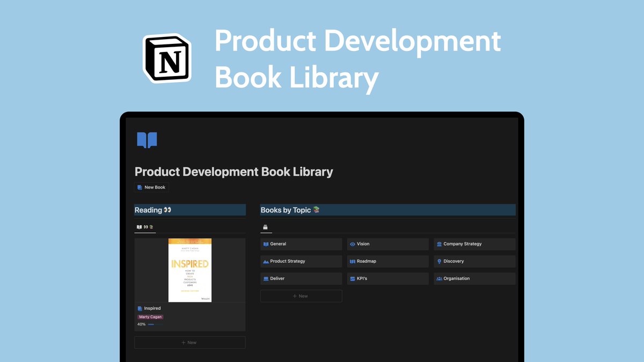Image resolution: width=644 pixels, height=362 pixels.
Task: Open the Inspired book cover thumbnail
Action: pos(190,270)
